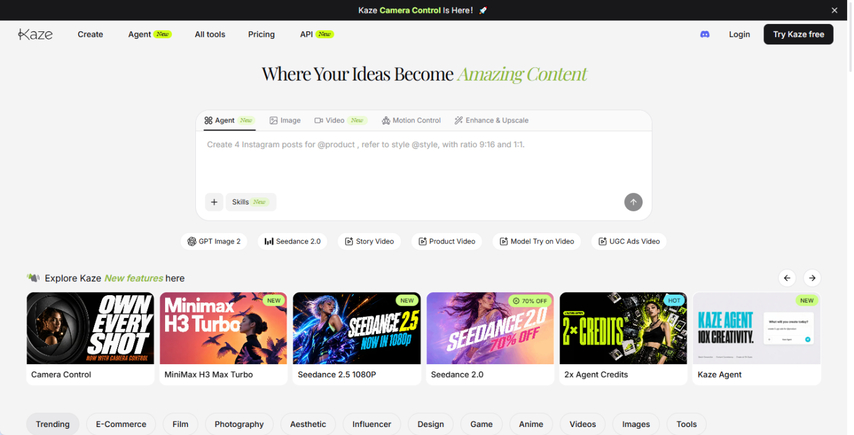Open the API nav link
This screenshot has height=435, width=854.
[x=316, y=34]
